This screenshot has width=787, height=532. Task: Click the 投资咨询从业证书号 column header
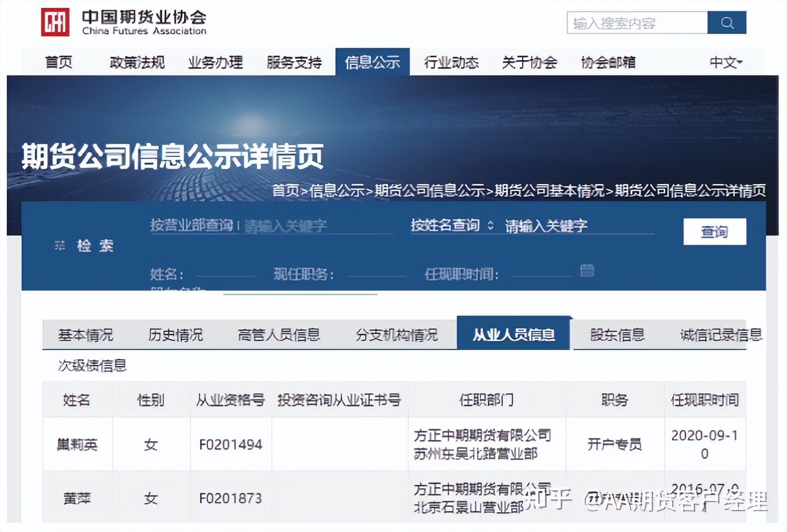tap(339, 400)
